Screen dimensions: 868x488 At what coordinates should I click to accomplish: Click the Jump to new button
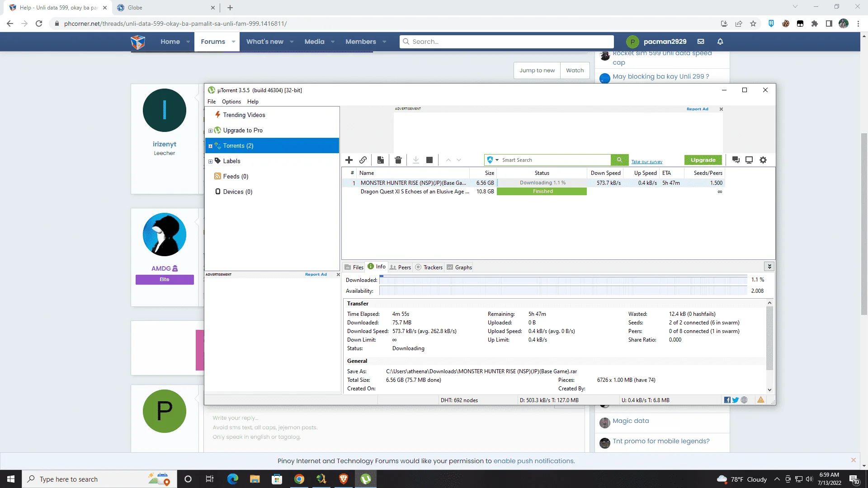[x=537, y=70]
